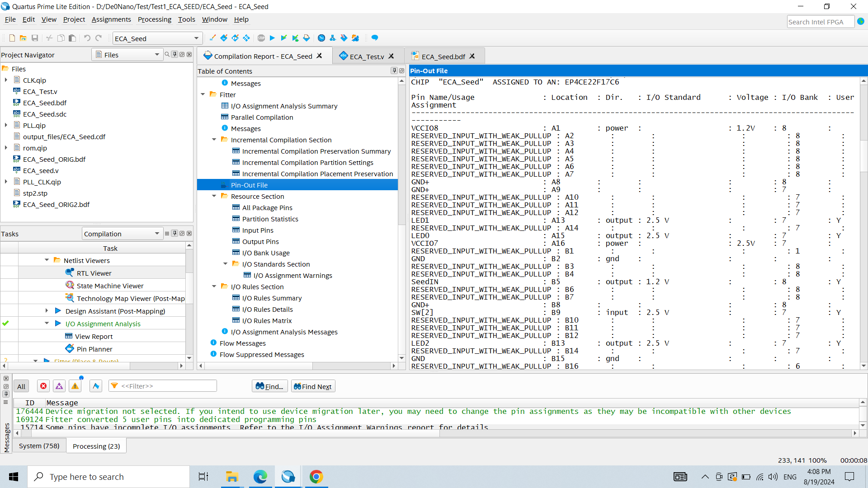Save the file with the toolbar save icon
This screenshot has width=868, height=488.
(35, 38)
